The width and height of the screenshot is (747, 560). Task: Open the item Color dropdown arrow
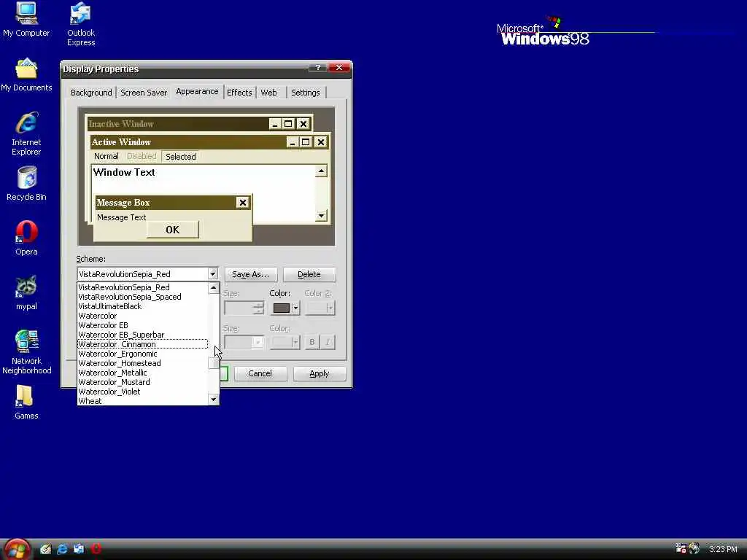pos(295,308)
